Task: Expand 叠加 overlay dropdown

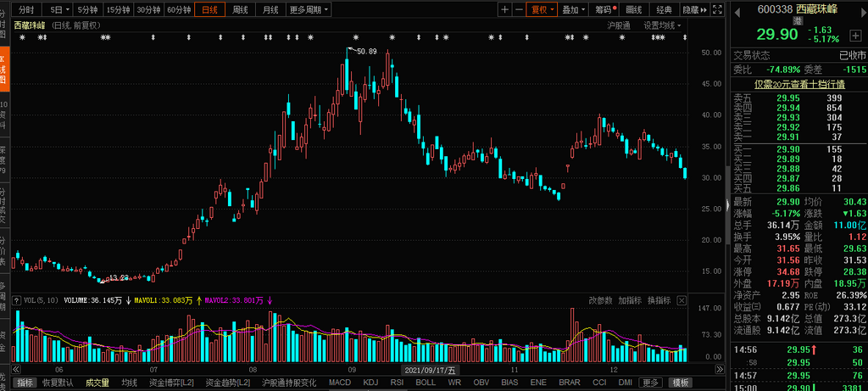Action: click(x=573, y=9)
